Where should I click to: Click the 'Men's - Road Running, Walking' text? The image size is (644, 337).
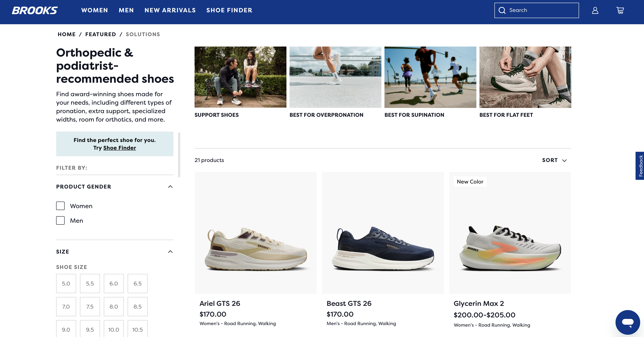click(361, 324)
